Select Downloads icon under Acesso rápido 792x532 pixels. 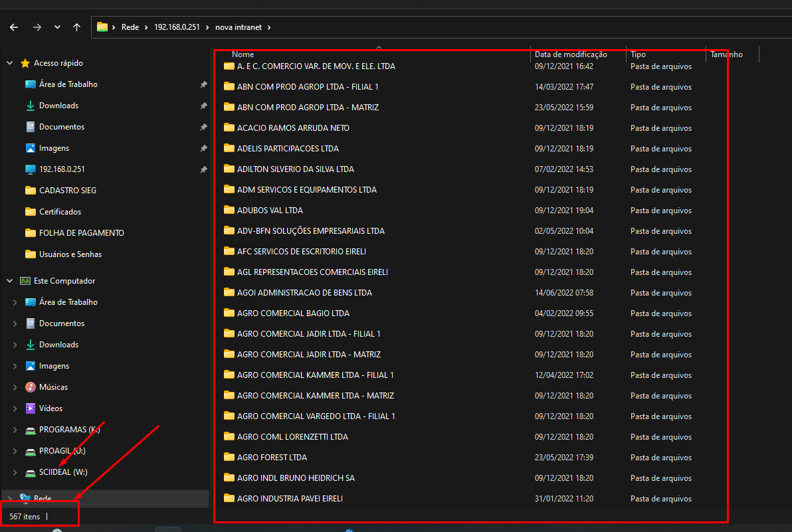click(x=30, y=106)
